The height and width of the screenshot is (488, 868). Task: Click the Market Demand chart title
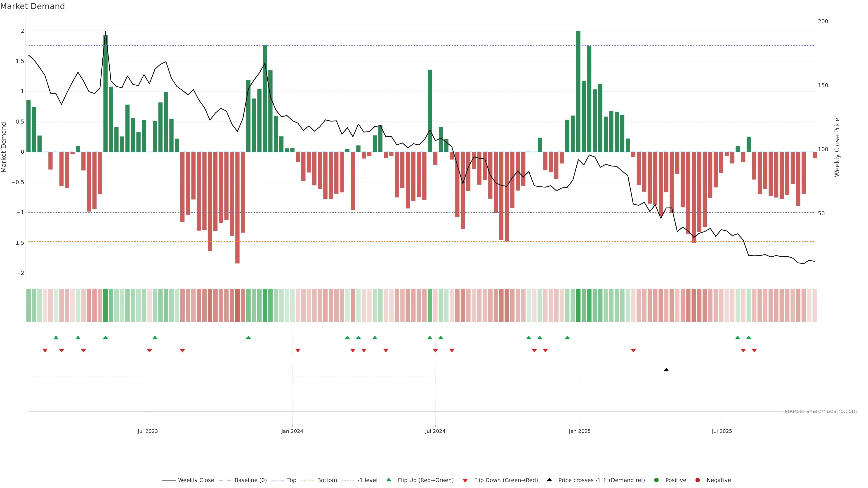coord(32,6)
